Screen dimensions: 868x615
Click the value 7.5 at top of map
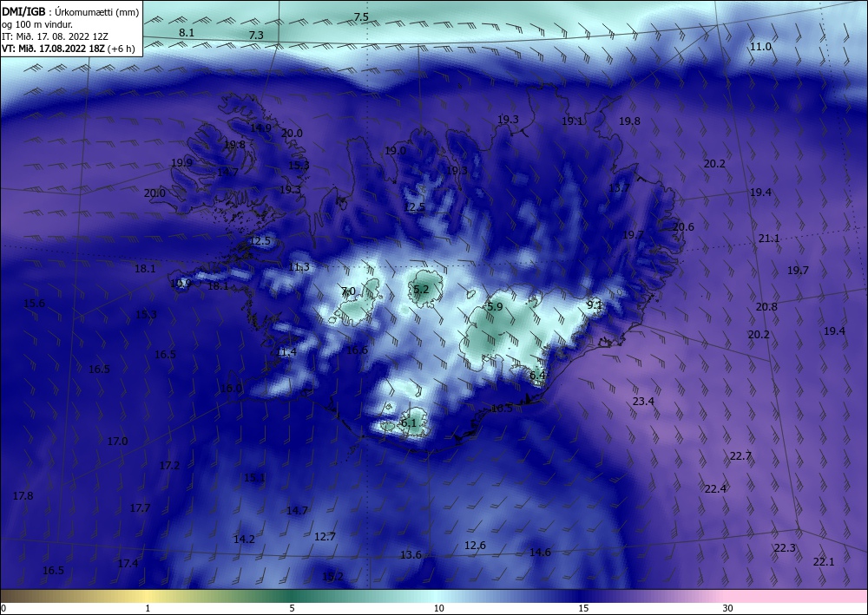[361, 17]
